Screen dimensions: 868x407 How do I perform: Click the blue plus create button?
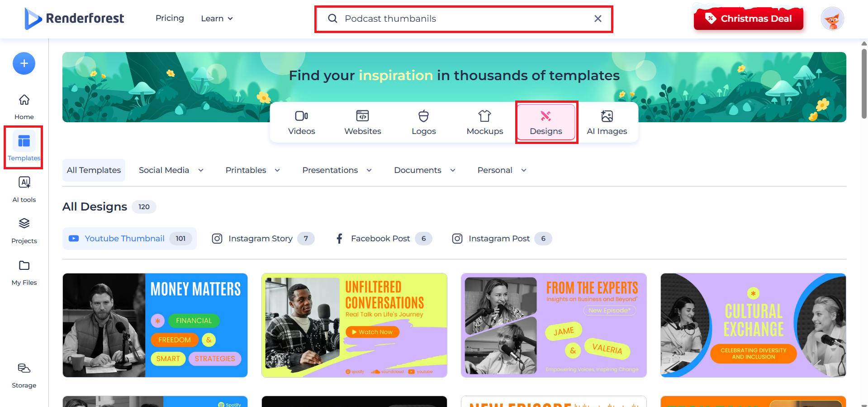(24, 63)
